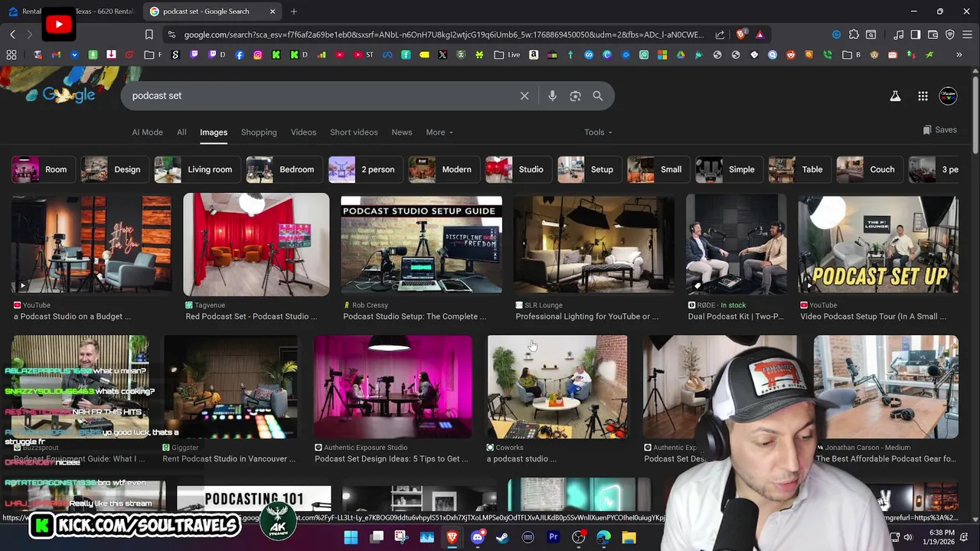Open the PODCAST SET UP YouTube thumbnail
This screenshot has height=551, width=980.
[878, 244]
